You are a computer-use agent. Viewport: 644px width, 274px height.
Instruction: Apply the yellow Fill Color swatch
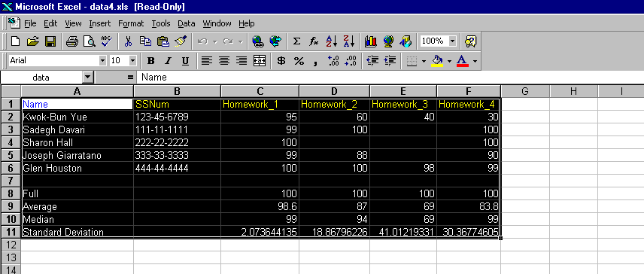point(438,61)
